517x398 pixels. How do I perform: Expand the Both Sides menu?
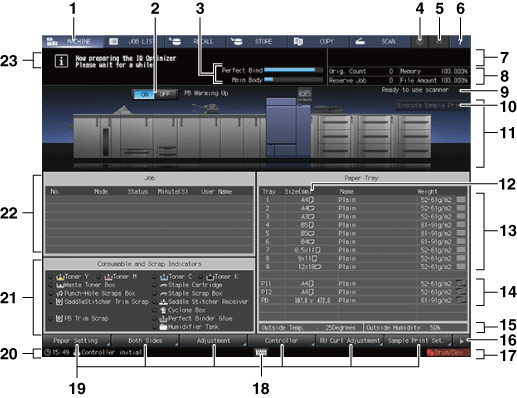pyautogui.click(x=145, y=341)
